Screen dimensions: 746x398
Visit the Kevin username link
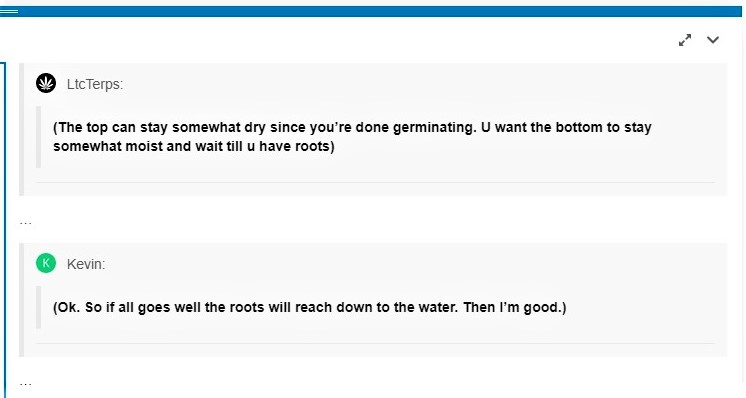click(86, 264)
